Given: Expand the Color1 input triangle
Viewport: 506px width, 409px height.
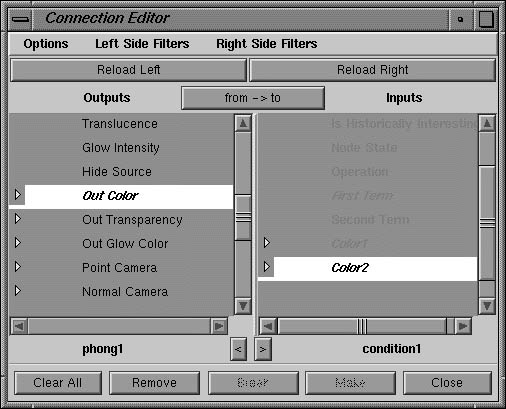Looking at the screenshot, I should 266,243.
